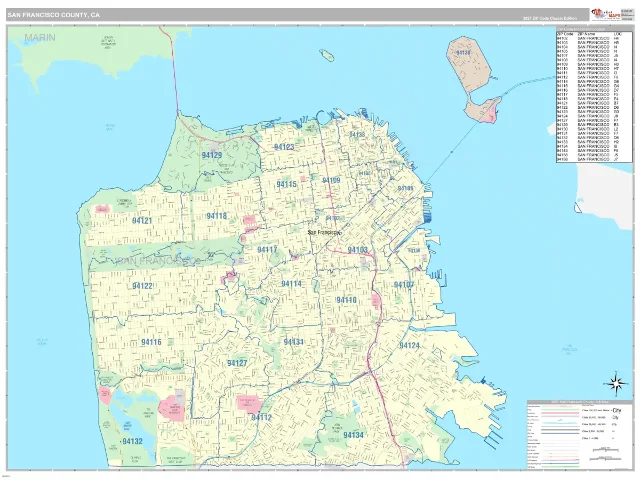The height and width of the screenshot is (480, 640).
Task: Select the 94124 zip code label
Action: click(x=409, y=346)
